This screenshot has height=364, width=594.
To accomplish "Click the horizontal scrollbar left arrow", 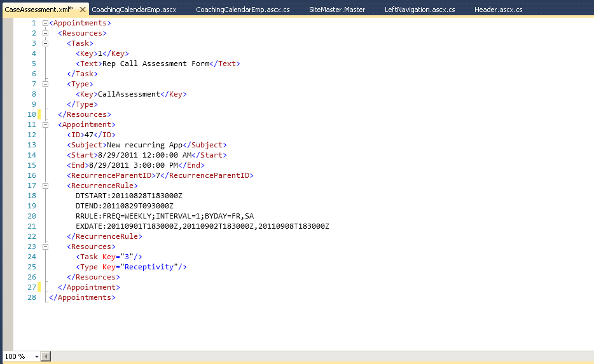I will [x=46, y=356].
